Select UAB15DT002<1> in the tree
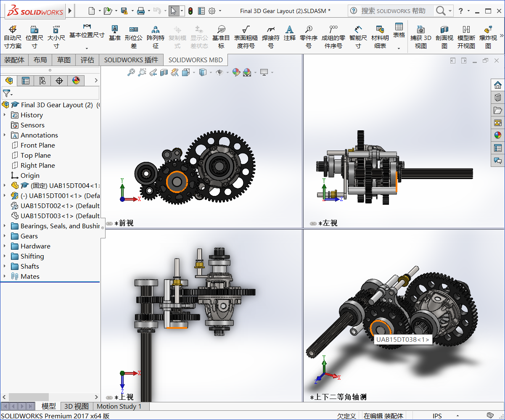 pos(55,206)
